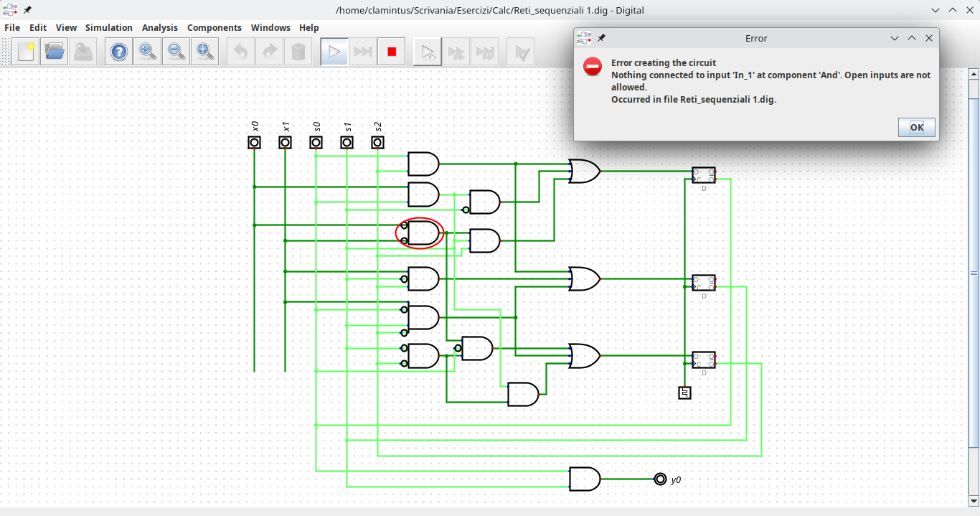
Task: Open the Components menu
Action: pyautogui.click(x=215, y=27)
